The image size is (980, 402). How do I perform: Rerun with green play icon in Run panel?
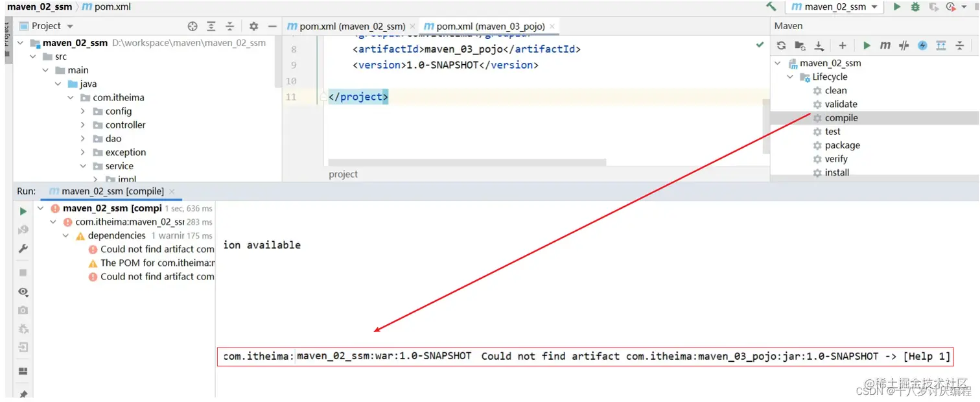[23, 211]
